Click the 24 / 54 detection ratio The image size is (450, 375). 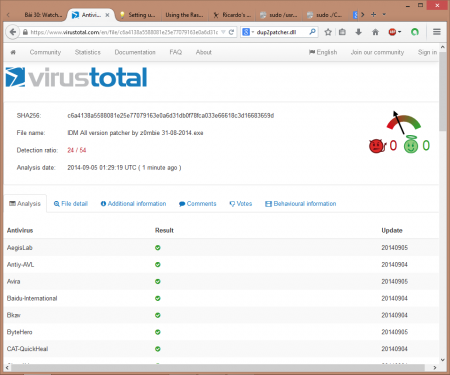pos(77,150)
